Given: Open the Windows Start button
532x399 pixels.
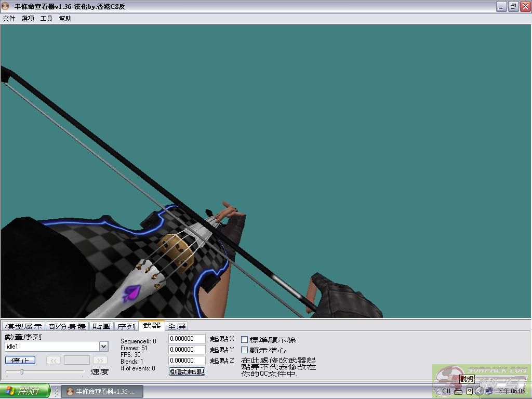Looking at the screenshot, I should click(x=25, y=391).
